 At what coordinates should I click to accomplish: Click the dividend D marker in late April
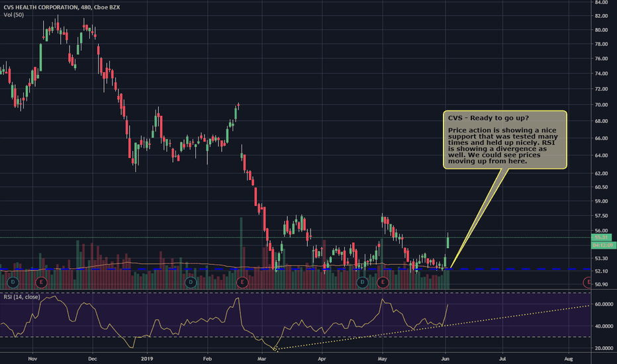point(362,282)
